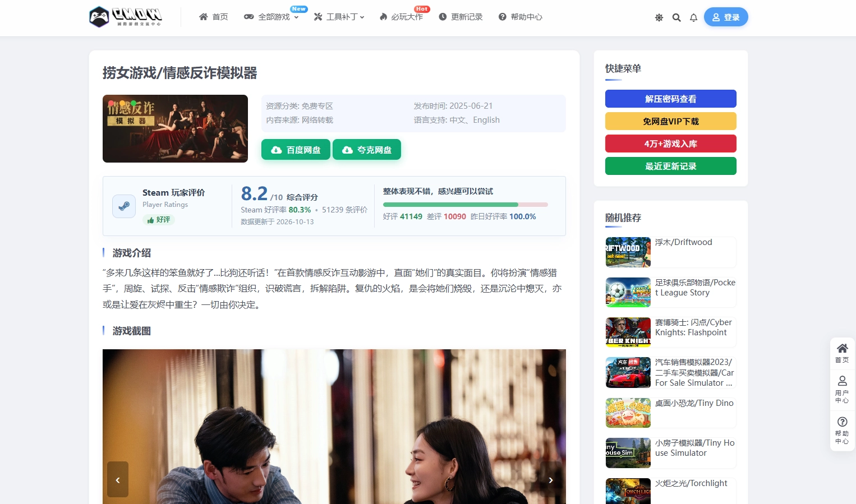Show the next screenshot with right arrow
The image size is (856, 504).
[551, 479]
